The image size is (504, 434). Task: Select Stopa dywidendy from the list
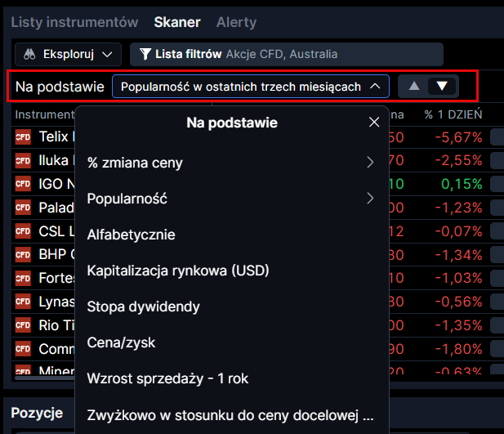pyautogui.click(x=143, y=306)
